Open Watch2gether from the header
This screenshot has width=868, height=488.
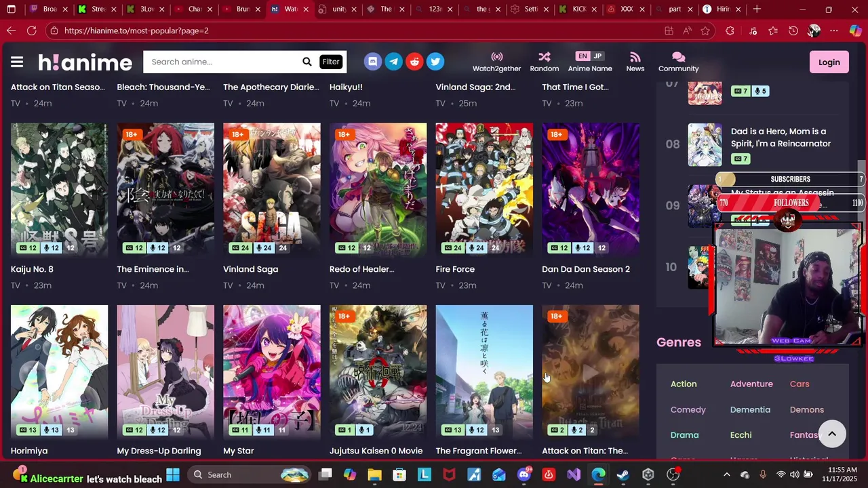[496, 62]
